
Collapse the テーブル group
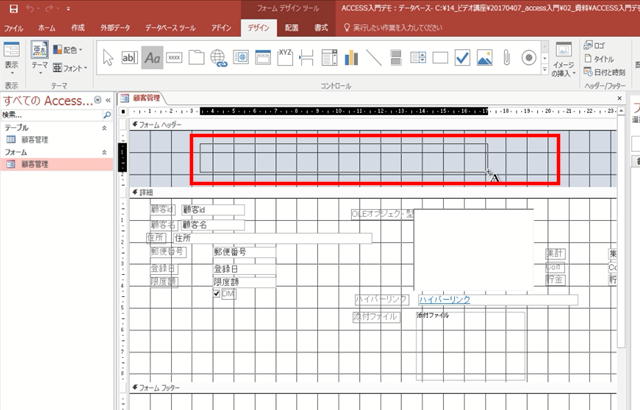pos(104,128)
